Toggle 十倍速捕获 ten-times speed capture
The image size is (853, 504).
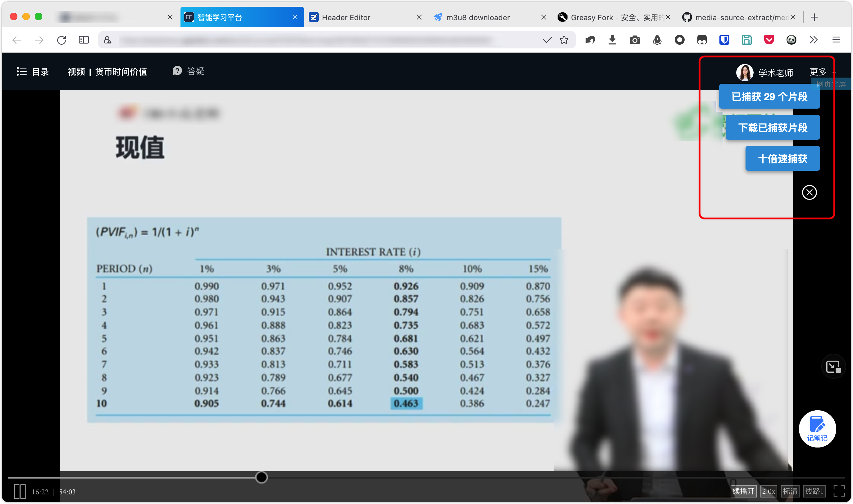click(x=782, y=159)
